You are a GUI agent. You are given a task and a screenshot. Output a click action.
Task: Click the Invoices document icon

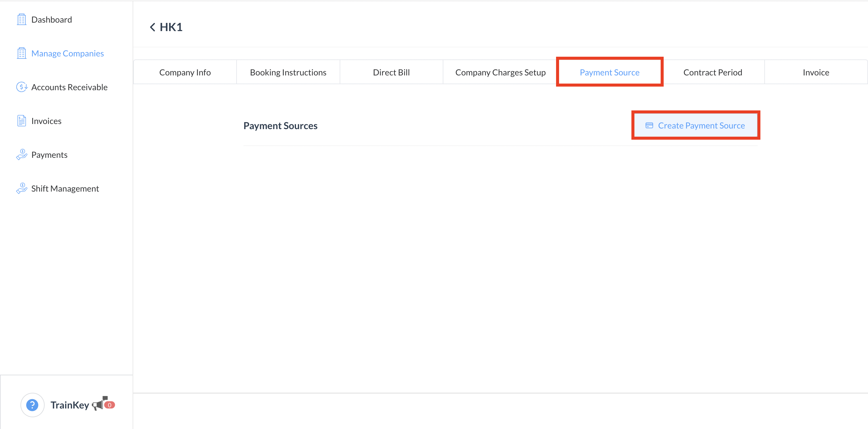tap(22, 120)
